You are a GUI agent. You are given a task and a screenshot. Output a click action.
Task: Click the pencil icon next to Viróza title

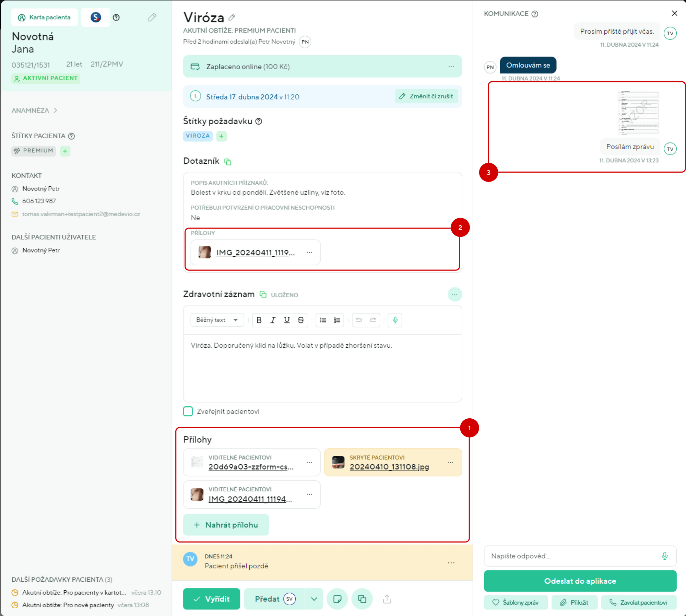click(232, 17)
